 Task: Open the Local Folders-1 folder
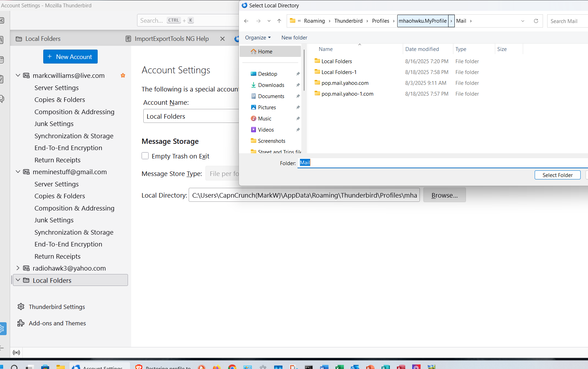pyautogui.click(x=339, y=72)
